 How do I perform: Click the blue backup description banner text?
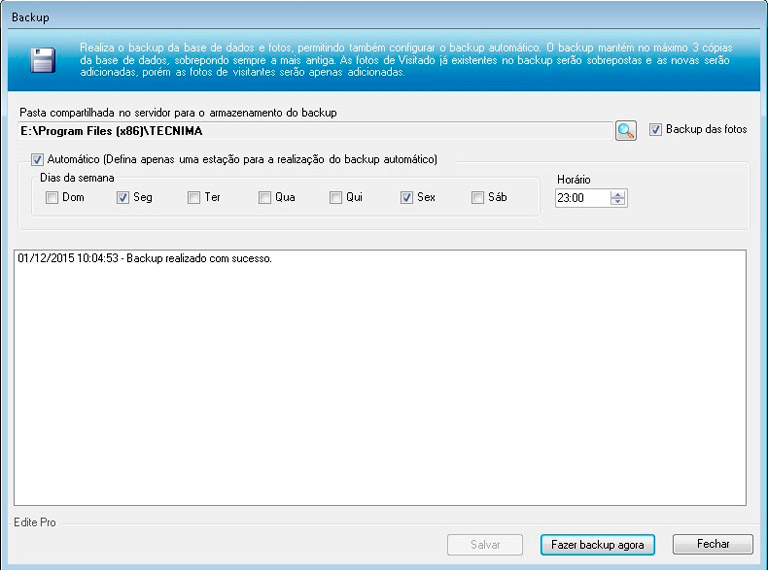coord(406,60)
